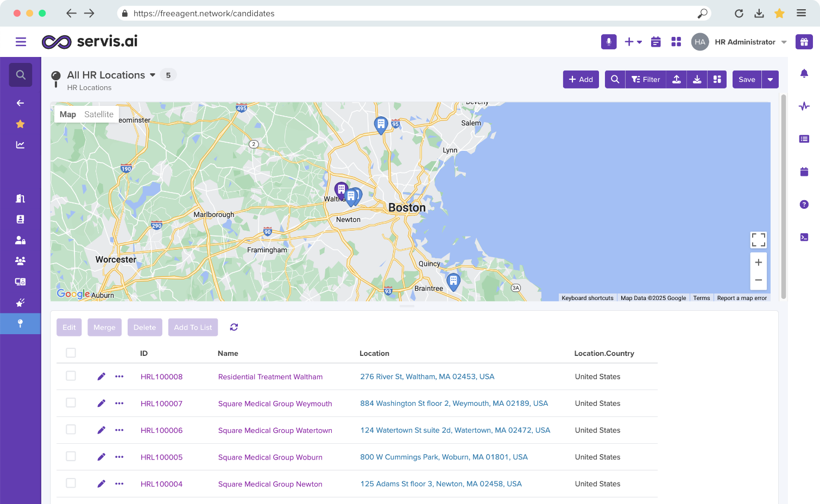Sort by the Name column header
This screenshot has height=504, width=820.
[x=228, y=353]
